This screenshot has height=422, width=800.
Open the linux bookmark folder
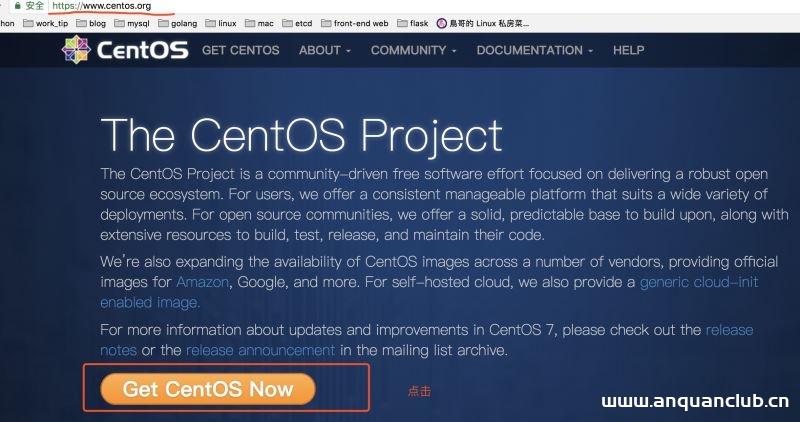(x=222, y=23)
